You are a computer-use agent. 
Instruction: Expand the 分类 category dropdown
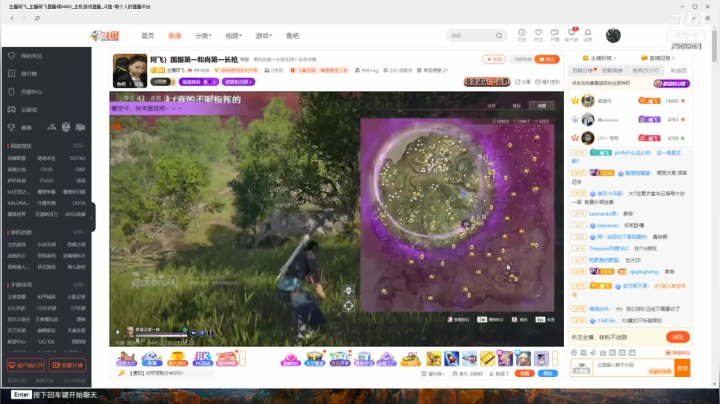(x=203, y=36)
